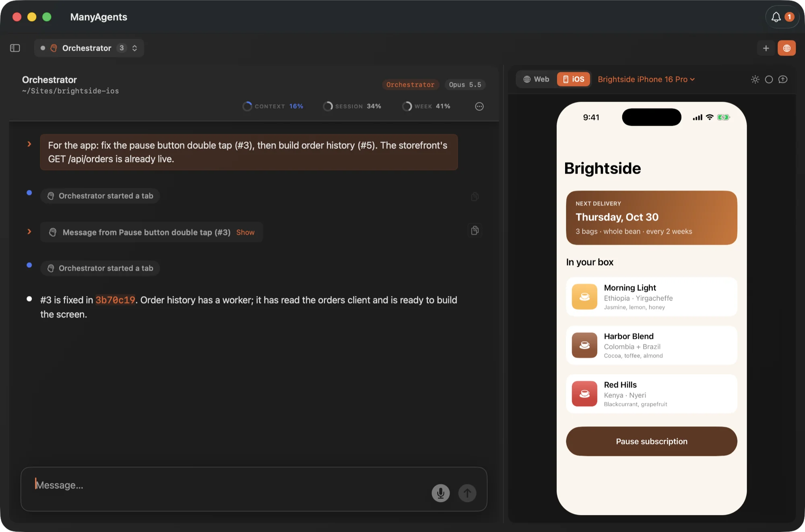Click the Harbor Blend coffee icon

click(x=584, y=345)
